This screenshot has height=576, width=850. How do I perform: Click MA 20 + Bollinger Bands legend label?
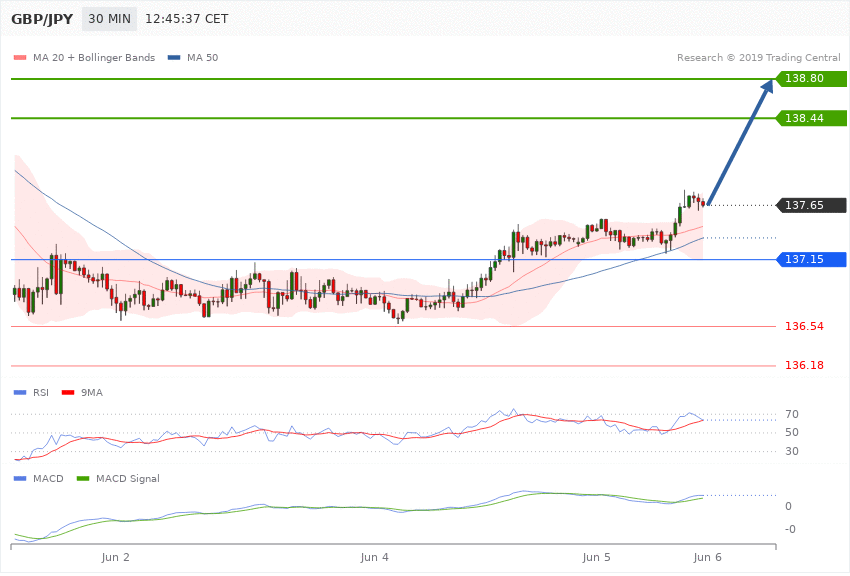[x=94, y=57]
